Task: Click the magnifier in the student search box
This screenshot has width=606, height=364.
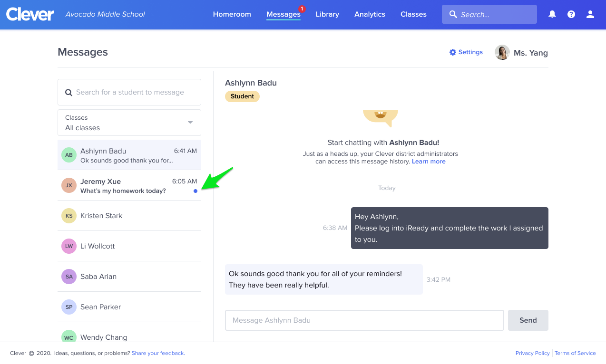Action: click(x=68, y=92)
